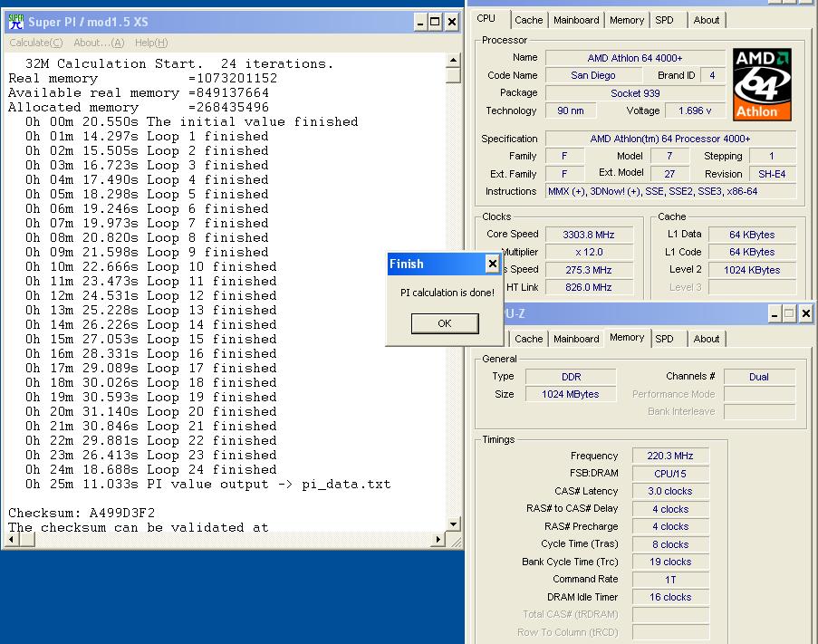
Task: Click the Brand ID value 4
Action: coord(712,75)
